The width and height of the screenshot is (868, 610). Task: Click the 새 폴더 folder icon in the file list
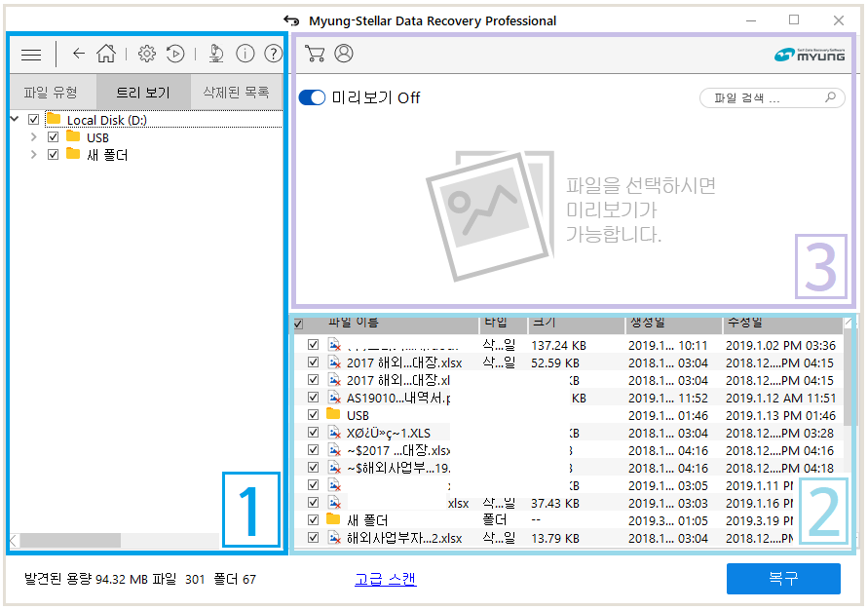click(x=333, y=519)
